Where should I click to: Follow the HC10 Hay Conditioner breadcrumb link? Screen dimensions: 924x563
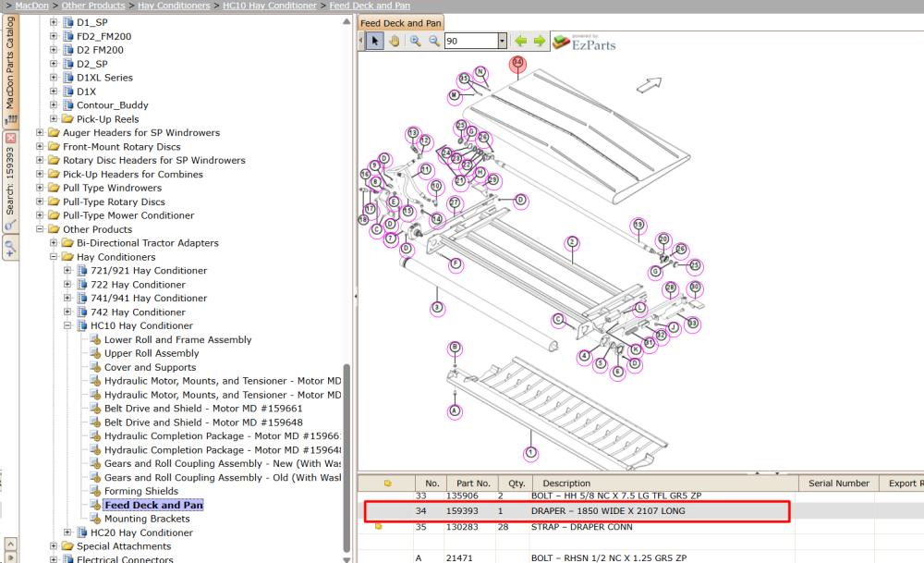[x=270, y=6]
